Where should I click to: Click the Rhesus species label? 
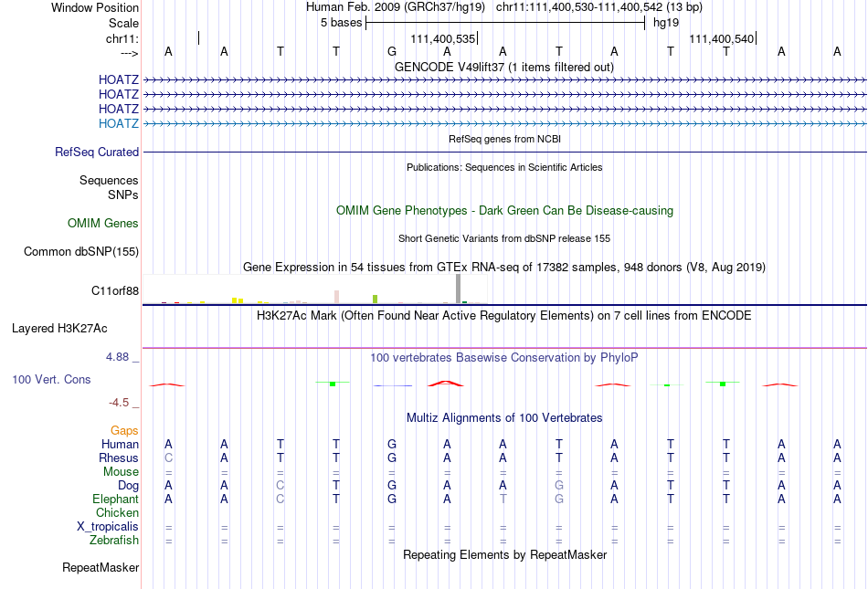(x=119, y=458)
